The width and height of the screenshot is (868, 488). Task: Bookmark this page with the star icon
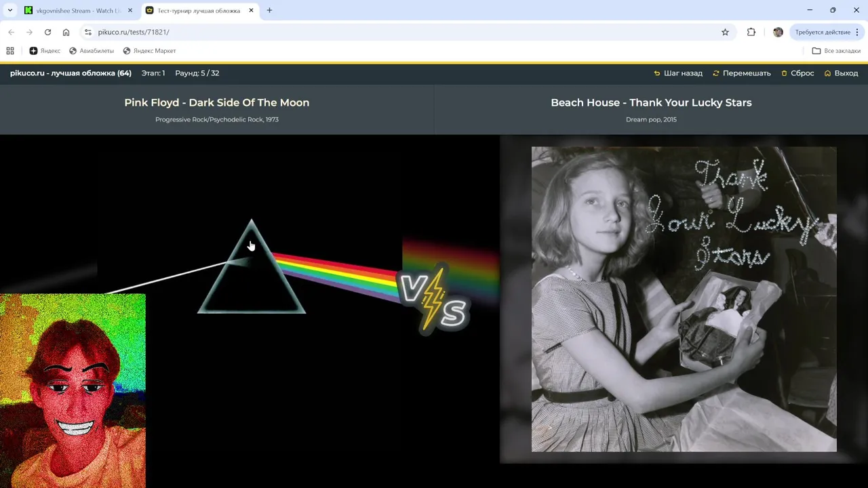point(725,32)
